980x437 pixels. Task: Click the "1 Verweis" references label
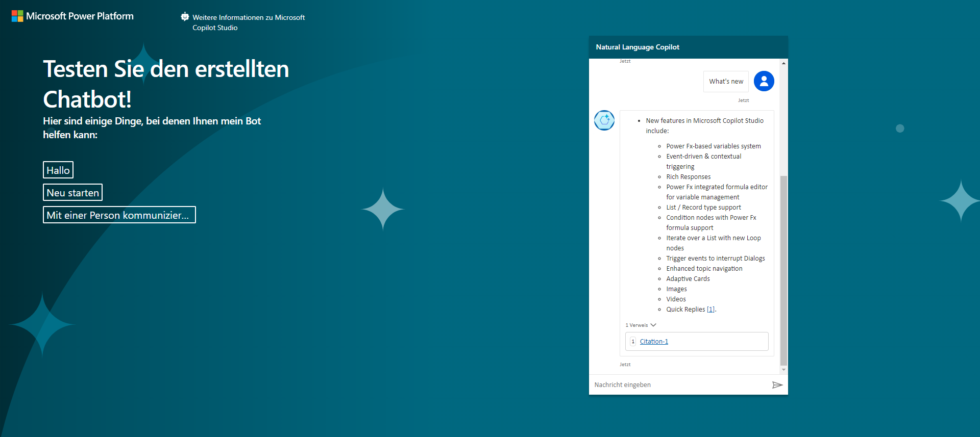point(636,325)
